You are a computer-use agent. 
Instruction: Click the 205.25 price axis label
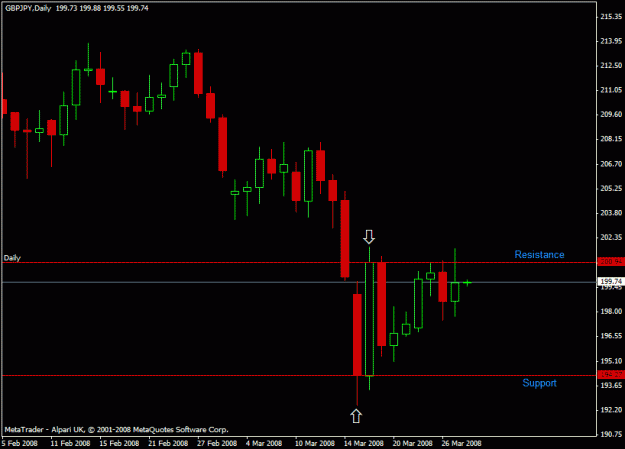tap(611, 188)
